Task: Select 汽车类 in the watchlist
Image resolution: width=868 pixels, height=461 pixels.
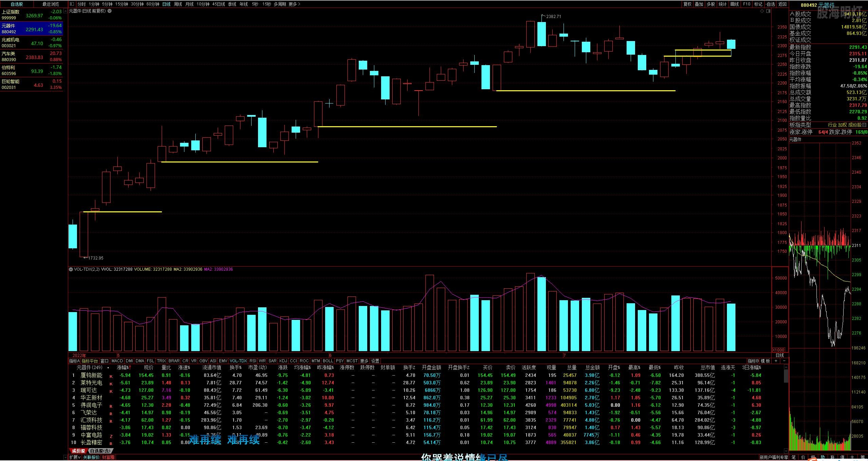Action: 32,56
